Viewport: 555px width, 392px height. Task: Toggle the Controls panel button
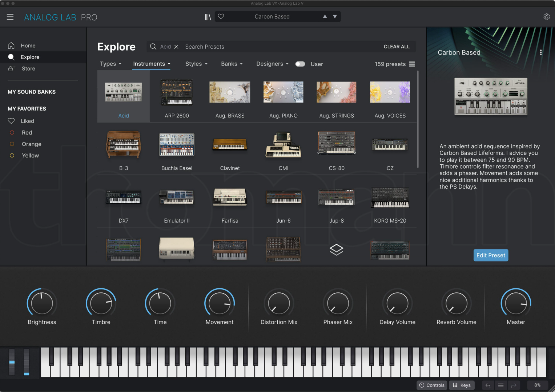pyautogui.click(x=432, y=385)
